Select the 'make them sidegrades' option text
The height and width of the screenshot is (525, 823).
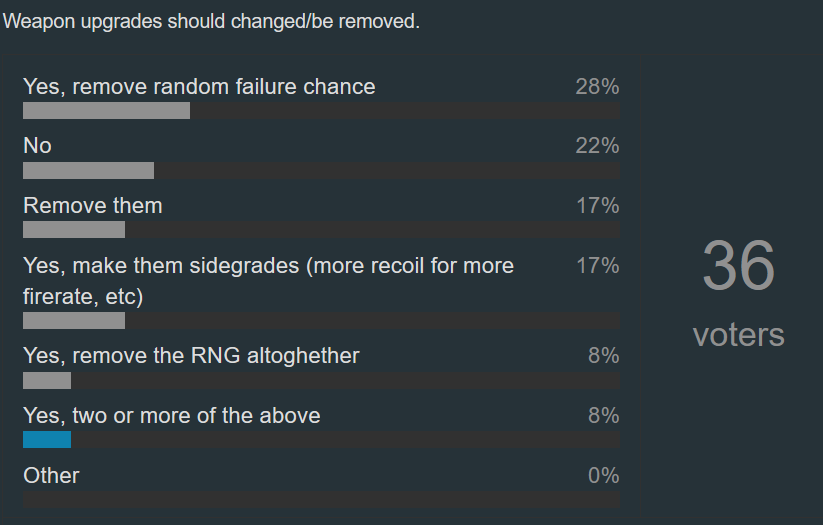point(268,281)
